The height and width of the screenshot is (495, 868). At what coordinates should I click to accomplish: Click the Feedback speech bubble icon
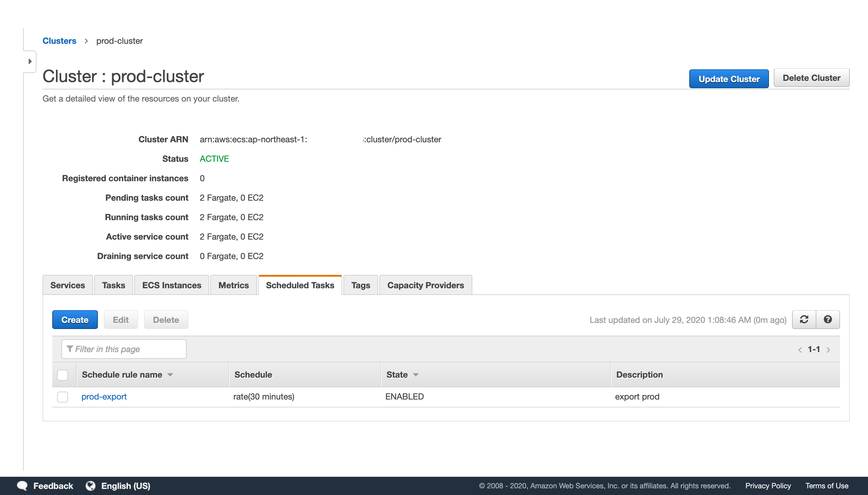tap(22, 486)
